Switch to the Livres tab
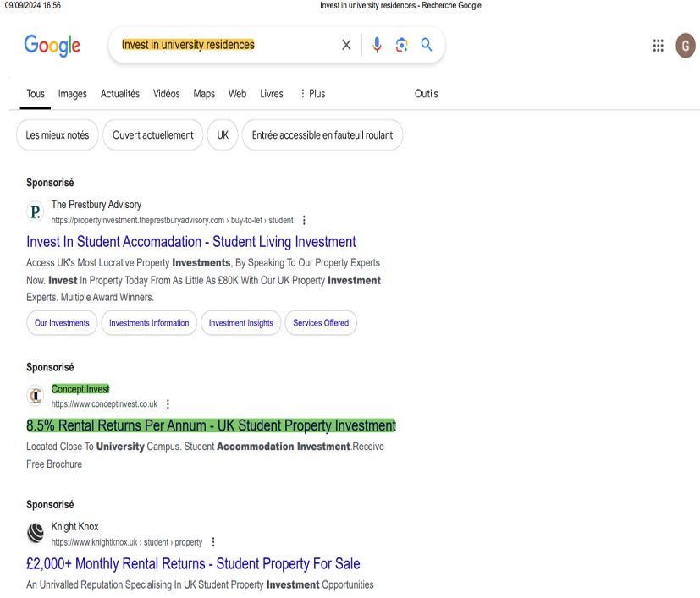The height and width of the screenshot is (598, 700). 272,94
